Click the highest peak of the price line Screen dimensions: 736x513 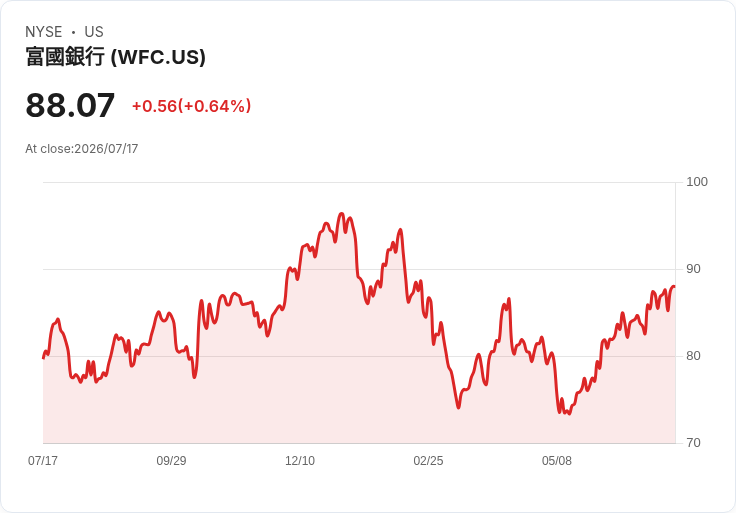click(x=341, y=214)
